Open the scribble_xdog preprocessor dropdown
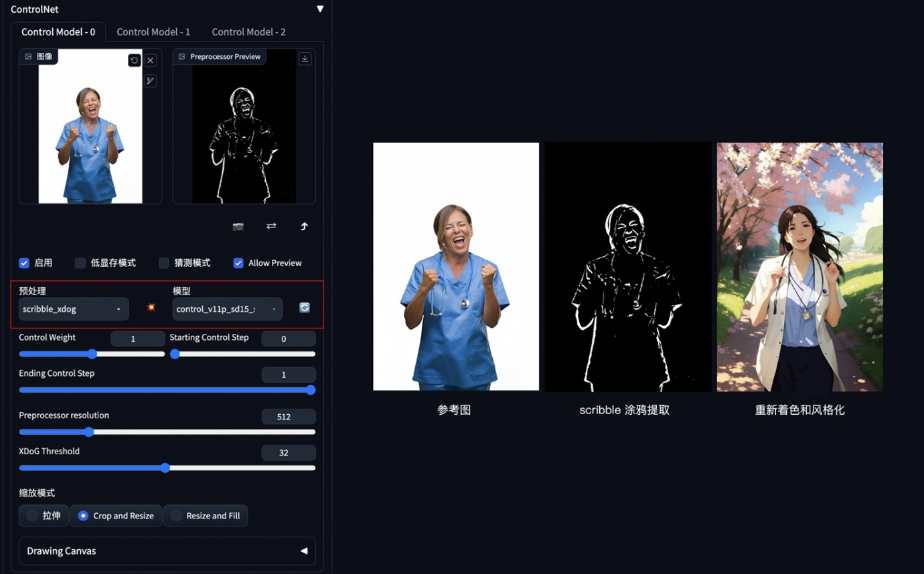924x574 pixels. point(74,309)
